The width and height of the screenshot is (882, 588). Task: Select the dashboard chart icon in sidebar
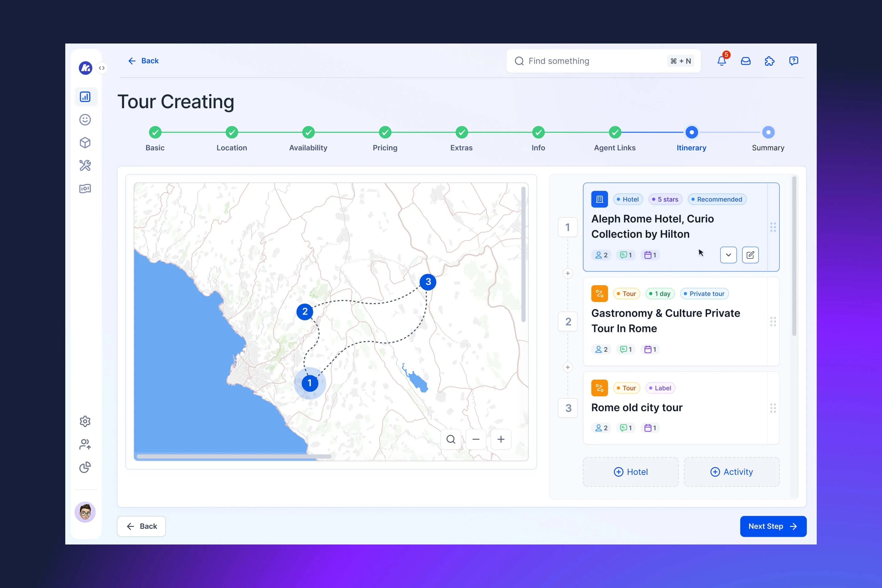(85, 97)
